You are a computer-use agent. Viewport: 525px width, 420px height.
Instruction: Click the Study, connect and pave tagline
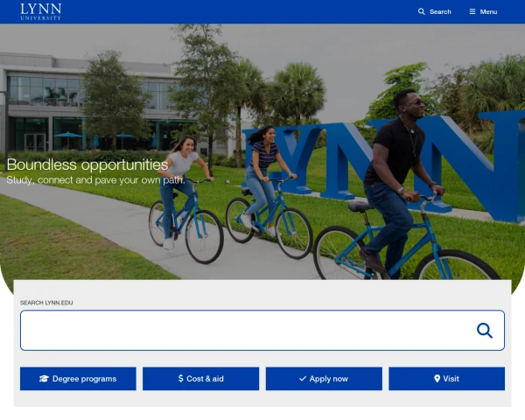coord(95,180)
